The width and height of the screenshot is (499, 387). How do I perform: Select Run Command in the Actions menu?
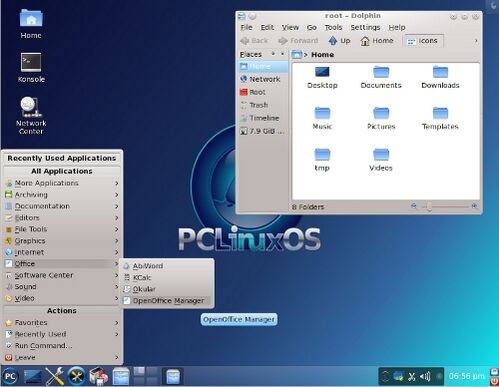62,346
